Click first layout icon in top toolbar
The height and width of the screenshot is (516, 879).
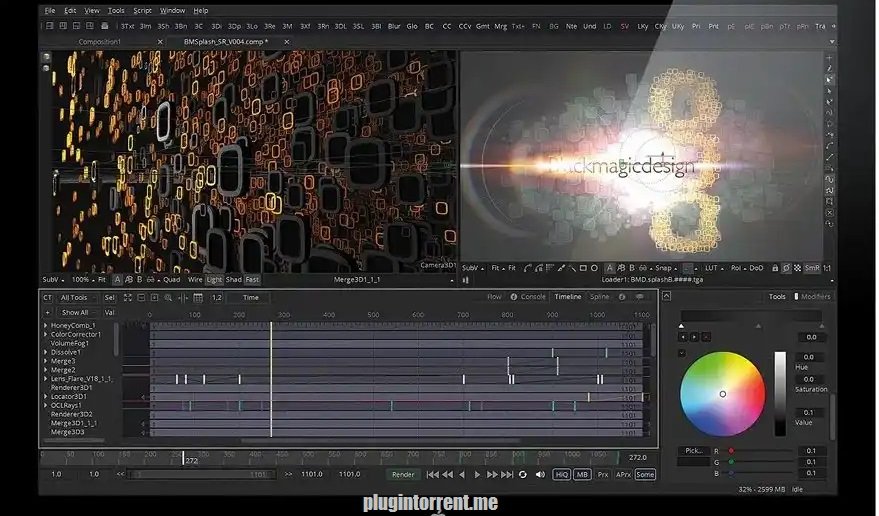coord(49,26)
